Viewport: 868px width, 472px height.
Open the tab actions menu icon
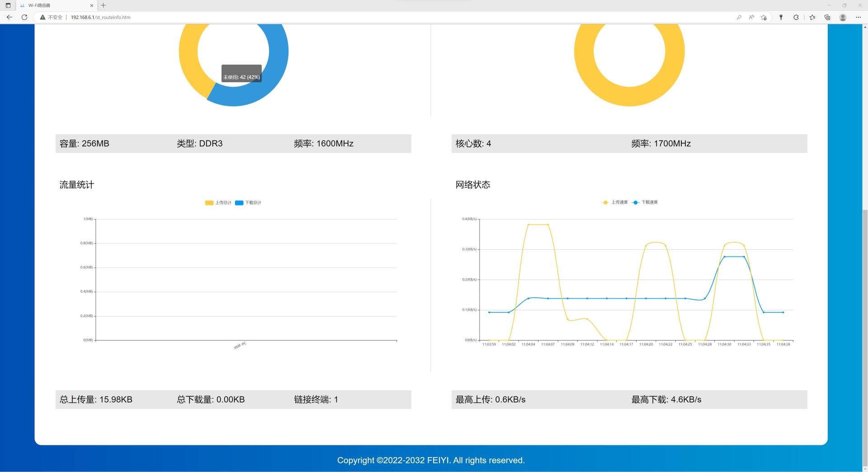(x=8, y=5)
